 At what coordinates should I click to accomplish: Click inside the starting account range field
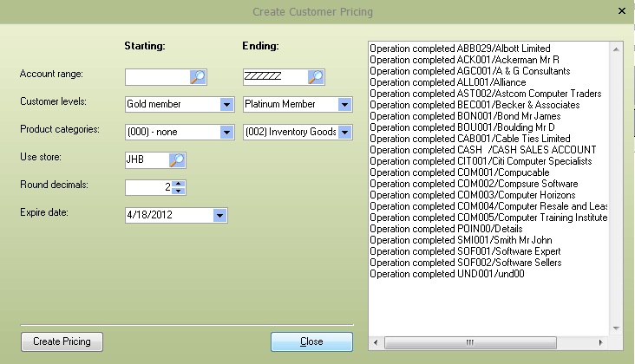point(157,77)
